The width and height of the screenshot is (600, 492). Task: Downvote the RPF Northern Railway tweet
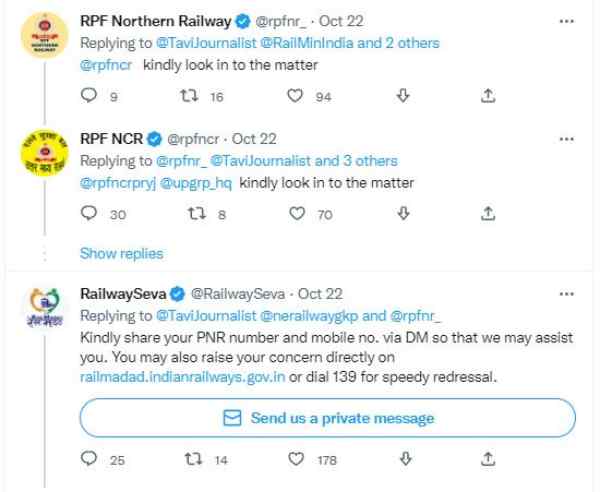[x=403, y=97]
